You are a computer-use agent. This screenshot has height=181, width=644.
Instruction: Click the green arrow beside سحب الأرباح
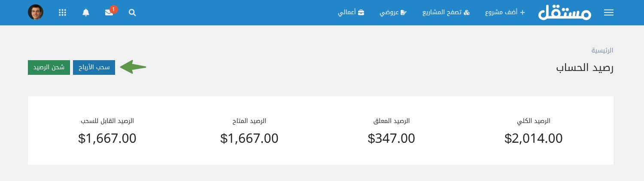(133, 67)
